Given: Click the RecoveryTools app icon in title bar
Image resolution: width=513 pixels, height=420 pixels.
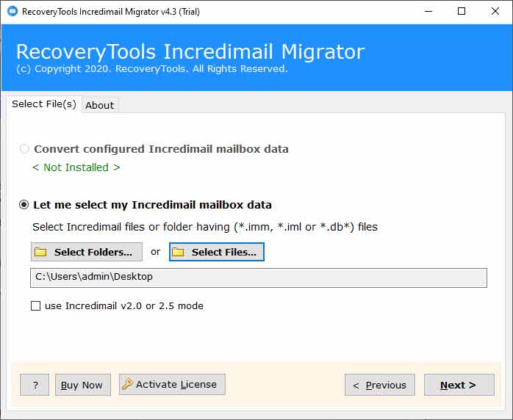Looking at the screenshot, I should [12, 11].
